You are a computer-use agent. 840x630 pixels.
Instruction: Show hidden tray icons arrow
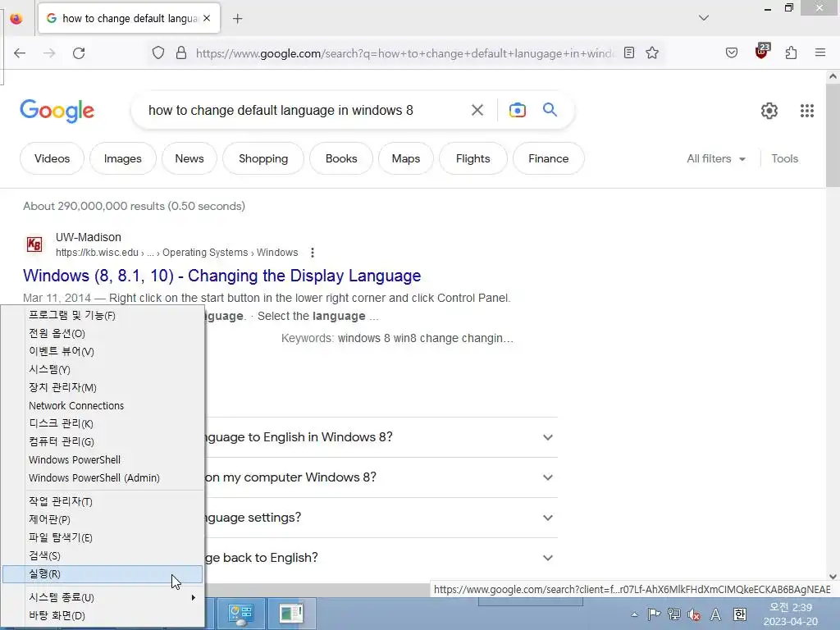coord(635,614)
